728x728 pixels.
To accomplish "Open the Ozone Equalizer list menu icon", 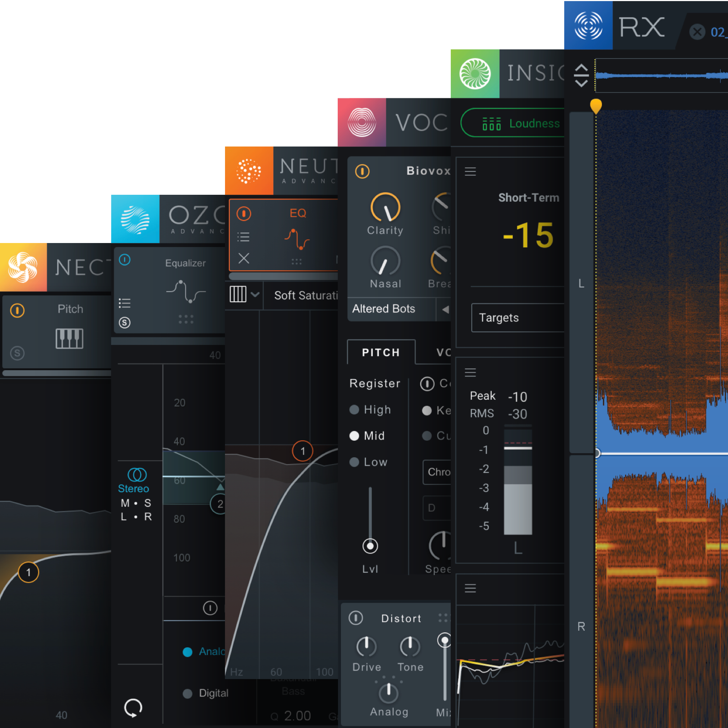I will click(x=124, y=303).
